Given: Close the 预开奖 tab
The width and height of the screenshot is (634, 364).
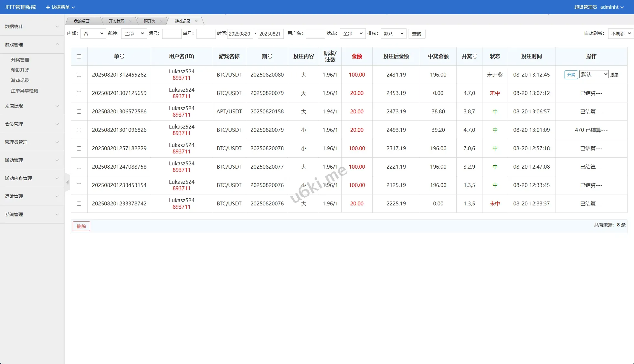Looking at the screenshot, I should [161, 21].
